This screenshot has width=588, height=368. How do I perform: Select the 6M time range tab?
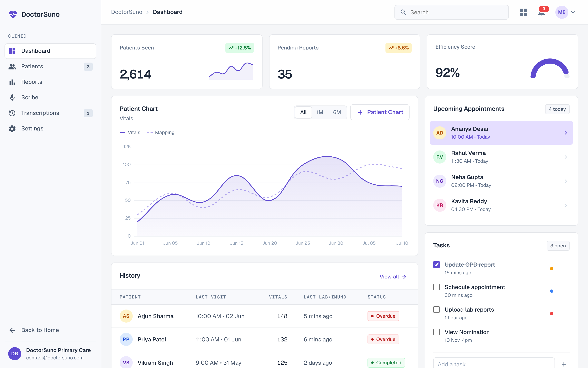pyautogui.click(x=337, y=112)
